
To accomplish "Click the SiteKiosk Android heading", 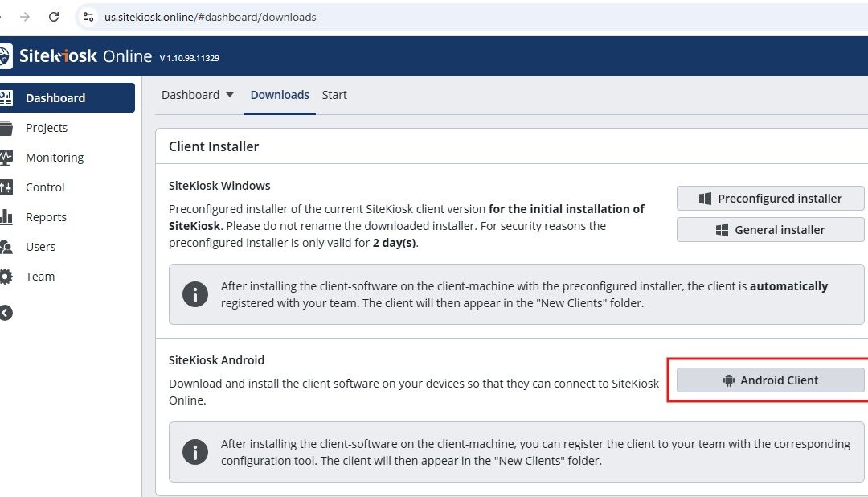I will pyautogui.click(x=216, y=360).
